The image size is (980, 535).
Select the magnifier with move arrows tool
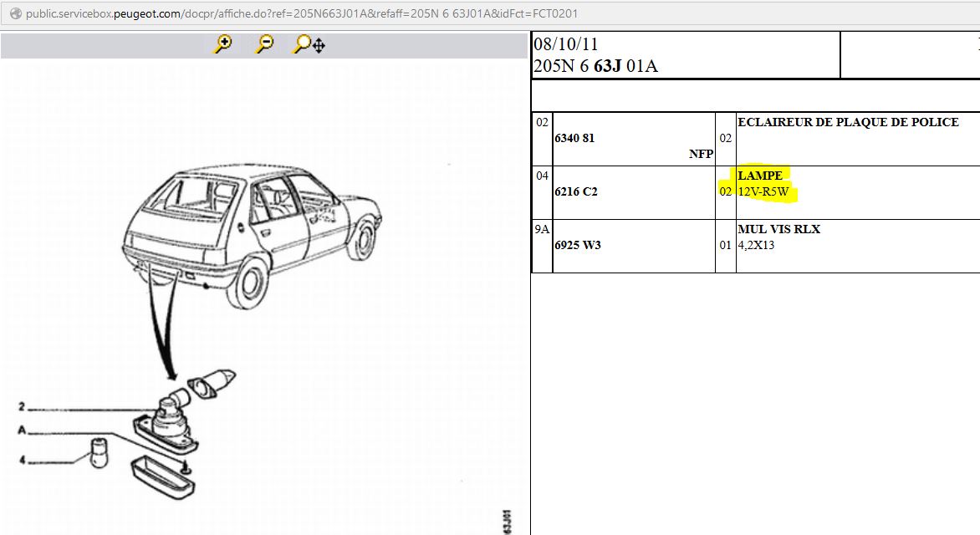point(309,44)
